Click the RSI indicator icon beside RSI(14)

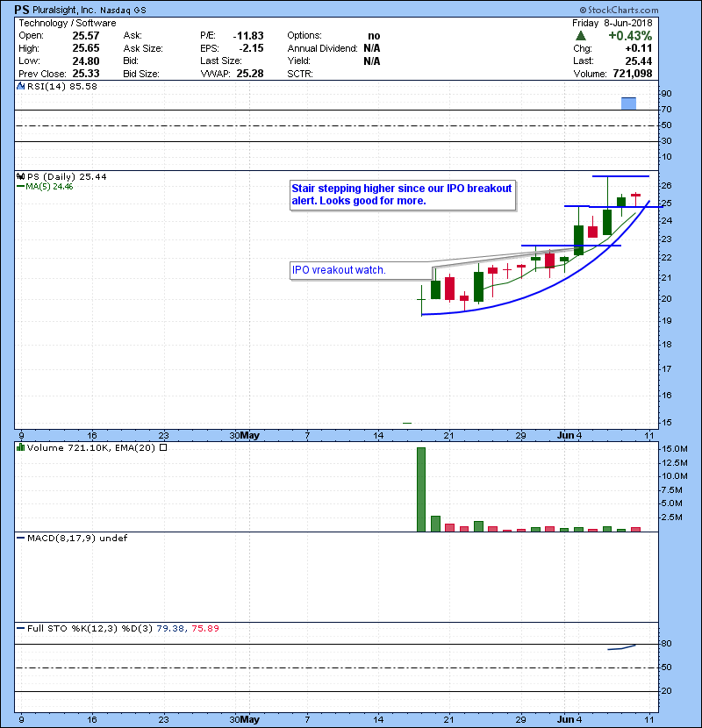click(x=20, y=86)
